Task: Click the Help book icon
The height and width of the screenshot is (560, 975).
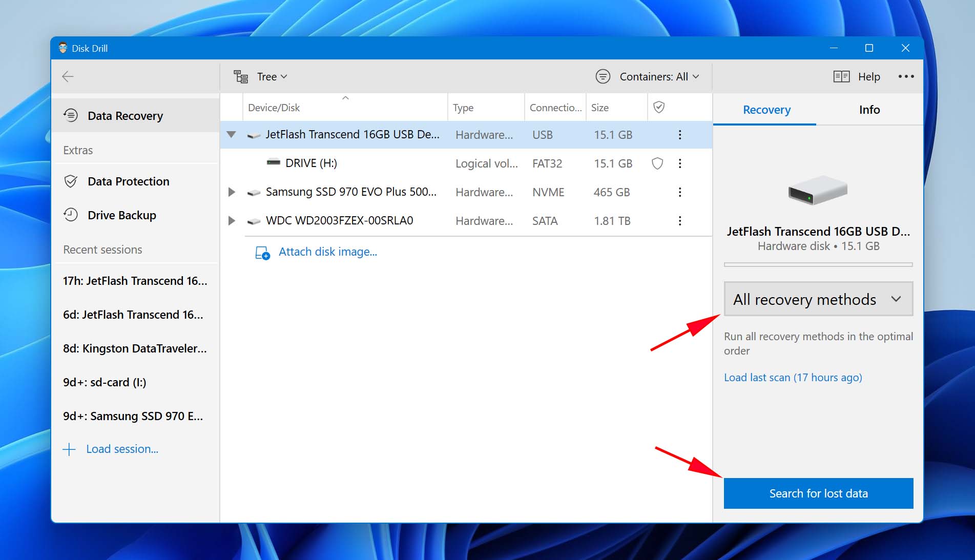Action: (x=841, y=76)
